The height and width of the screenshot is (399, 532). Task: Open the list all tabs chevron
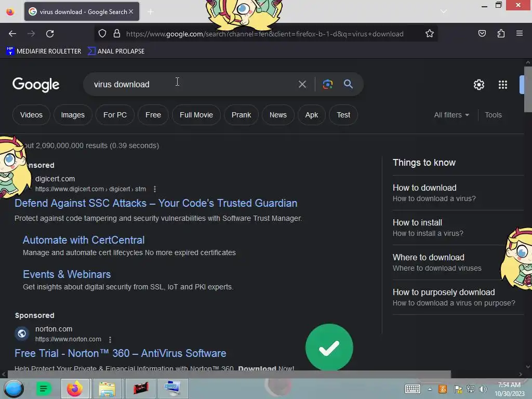click(x=444, y=11)
